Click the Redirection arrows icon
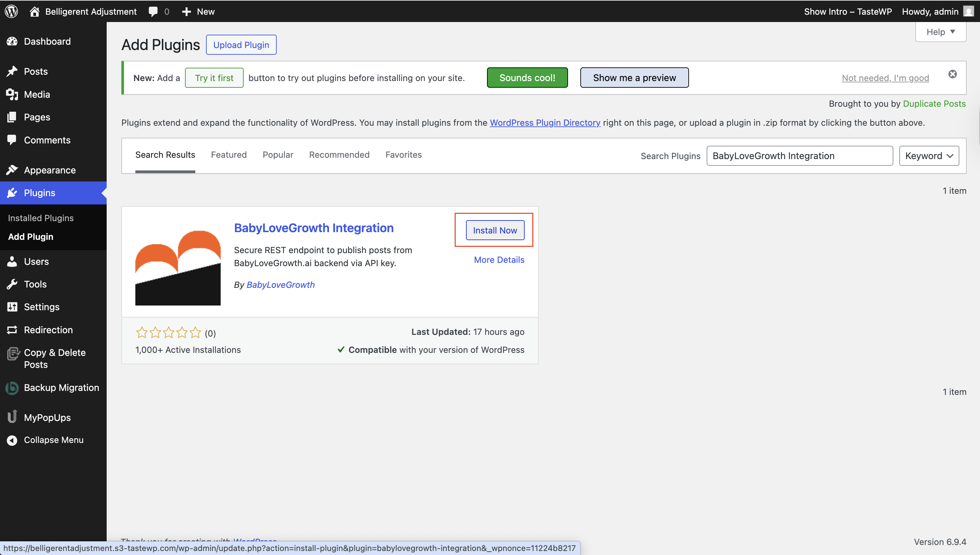 (12, 330)
